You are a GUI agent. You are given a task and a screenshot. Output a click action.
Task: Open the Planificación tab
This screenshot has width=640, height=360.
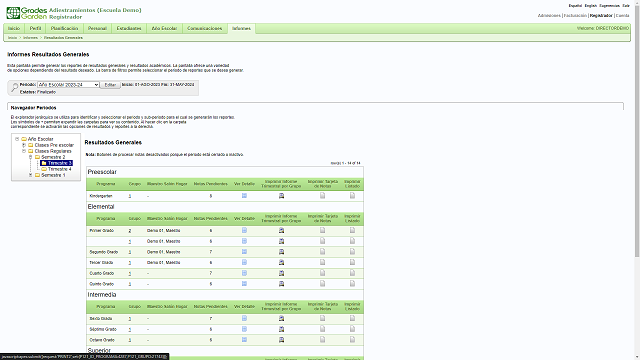[x=64, y=28]
